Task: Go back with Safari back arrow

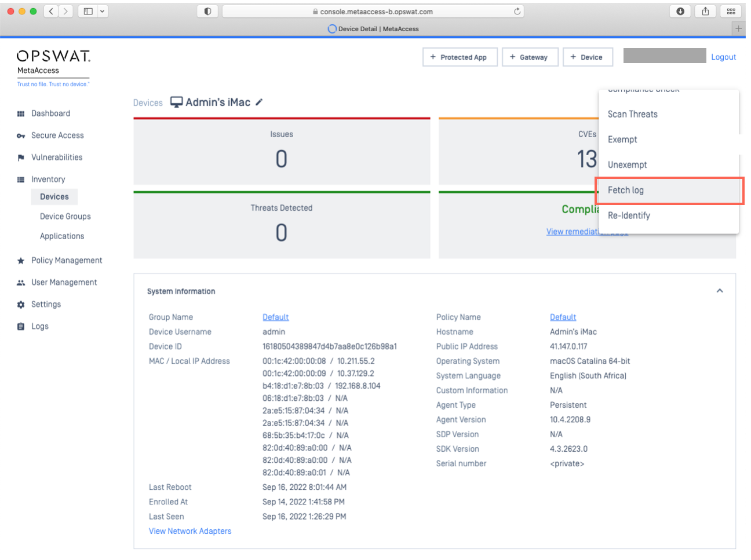Action: pos(51,11)
